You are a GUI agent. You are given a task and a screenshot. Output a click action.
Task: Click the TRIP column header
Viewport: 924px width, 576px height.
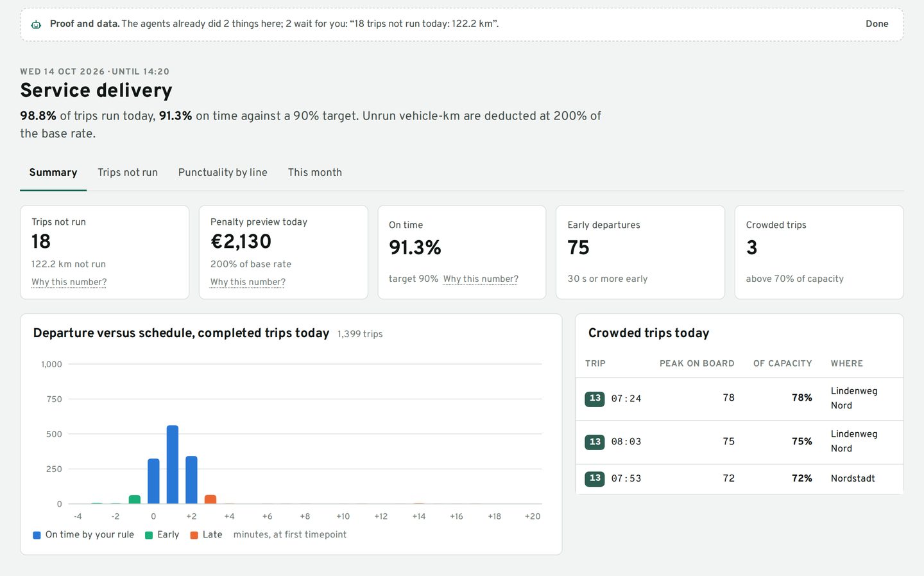[595, 363]
